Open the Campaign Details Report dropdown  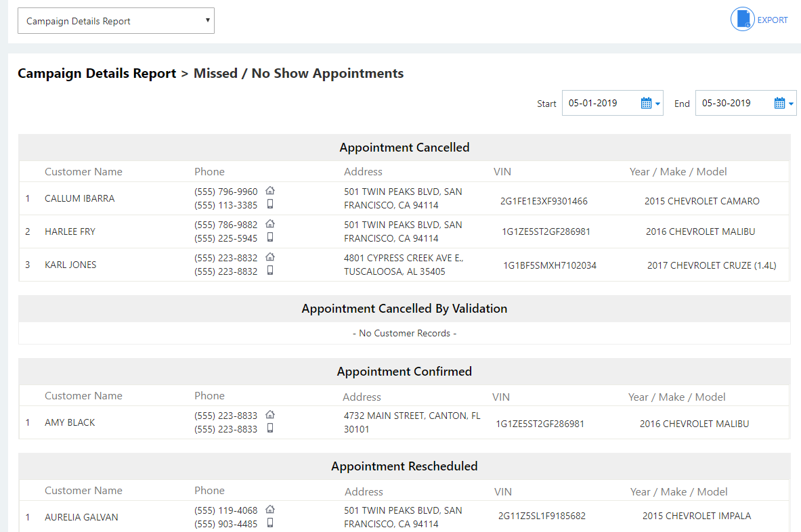tap(116, 21)
